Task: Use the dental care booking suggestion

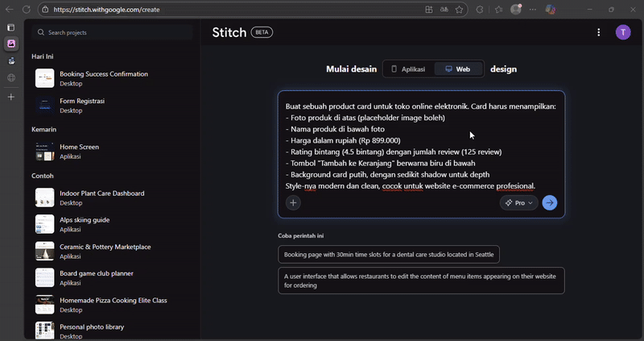Action: click(389, 255)
